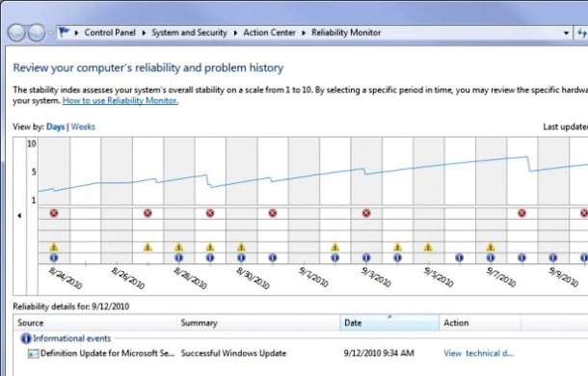Open the information event icon for 8/24/2010
The height and width of the screenshot is (376, 588).
54,257
